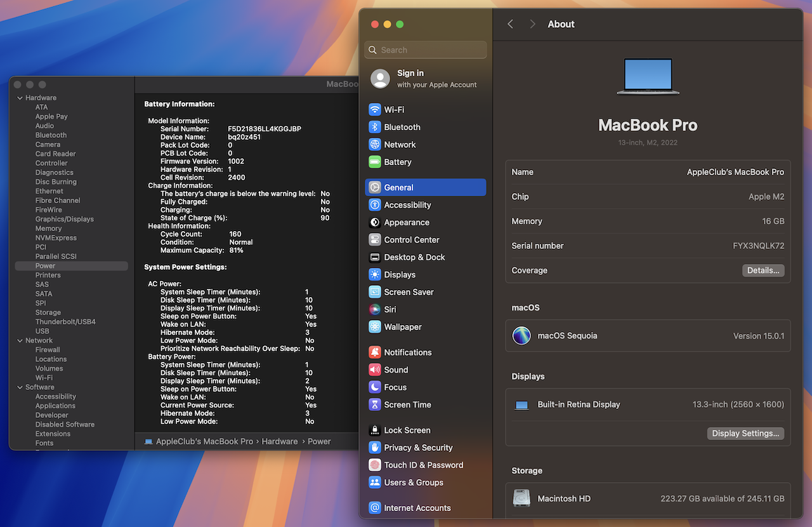This screenshot has height=527, width=812.
Task: Select Privacy & Security in sidebar
Action: [418, 448]
